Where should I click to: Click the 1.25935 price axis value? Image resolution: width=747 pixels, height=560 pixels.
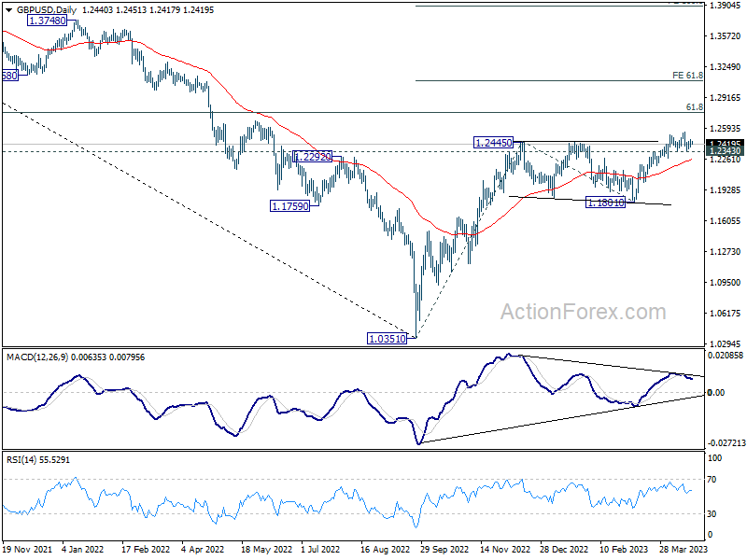coord(726,129)
